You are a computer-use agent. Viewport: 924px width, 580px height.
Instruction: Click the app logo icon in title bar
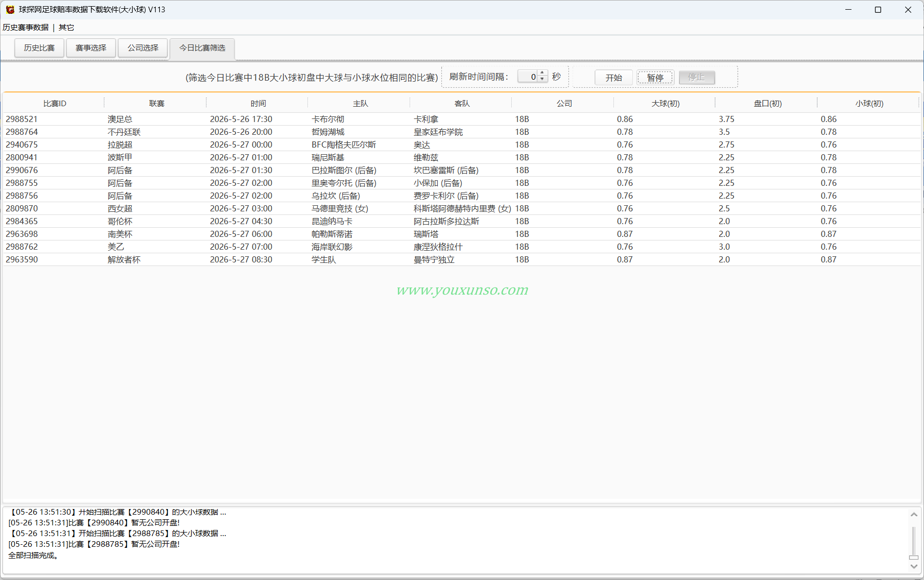10,10
